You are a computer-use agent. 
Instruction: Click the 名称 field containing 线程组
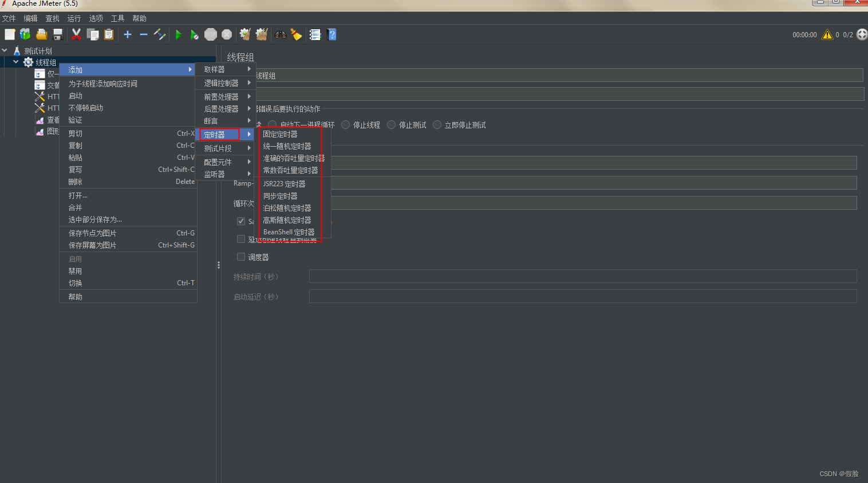pyautogui.click(x=558, y=75)
